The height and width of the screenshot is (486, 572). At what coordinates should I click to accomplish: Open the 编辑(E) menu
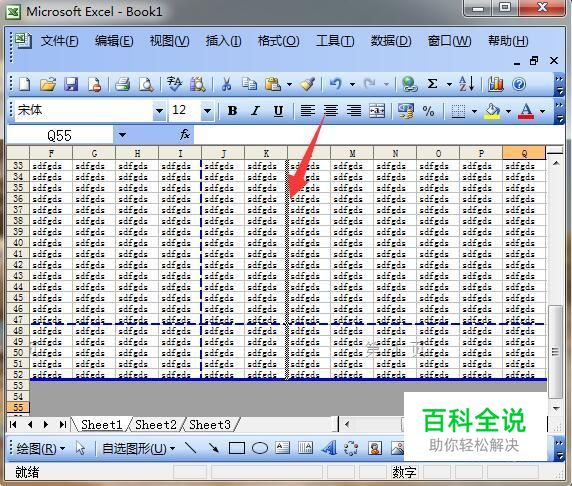click(x=114, y=41)
